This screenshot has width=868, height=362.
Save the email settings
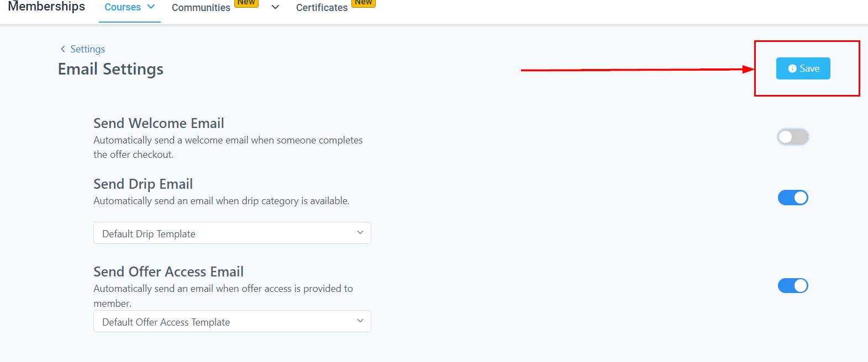click(803, 68)
